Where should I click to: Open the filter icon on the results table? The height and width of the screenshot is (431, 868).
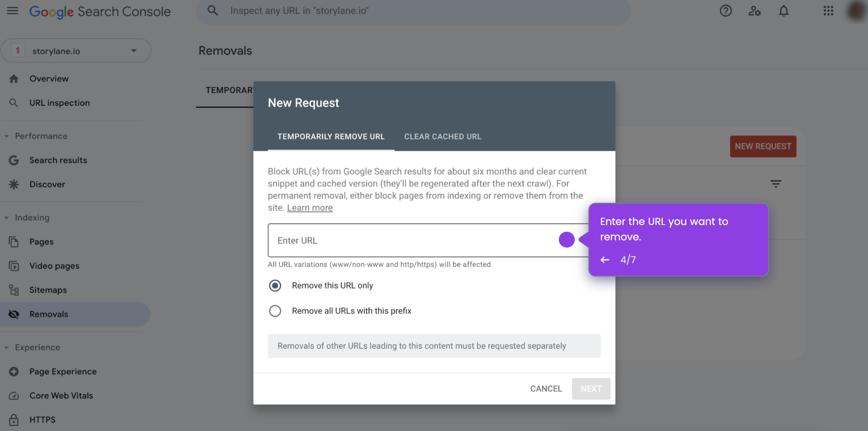(x=776, y=184)
